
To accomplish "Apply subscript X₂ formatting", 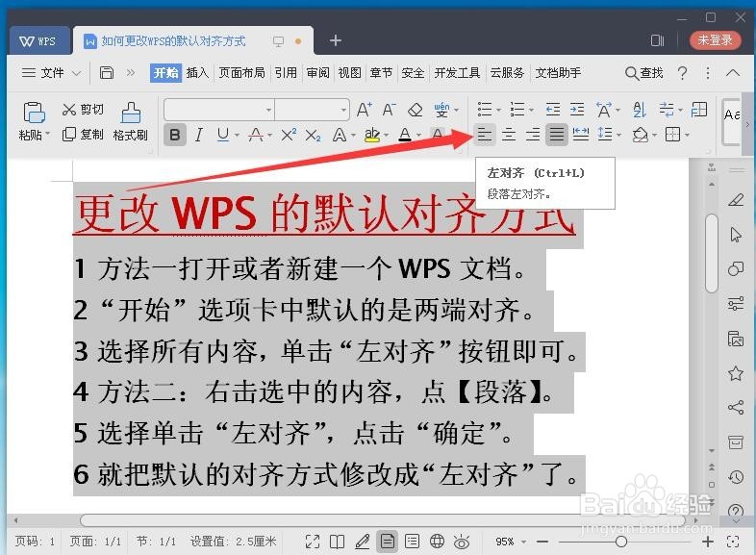I will 313,136.
